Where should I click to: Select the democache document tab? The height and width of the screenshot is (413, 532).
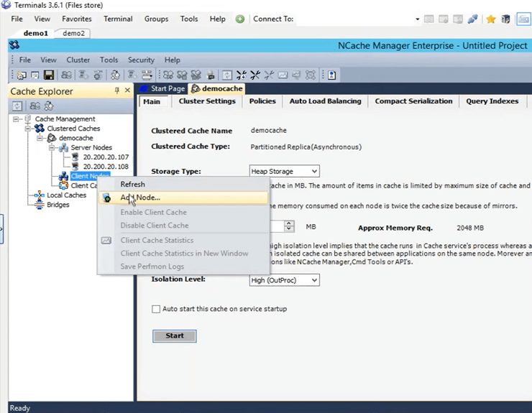(x=217, y=88)
